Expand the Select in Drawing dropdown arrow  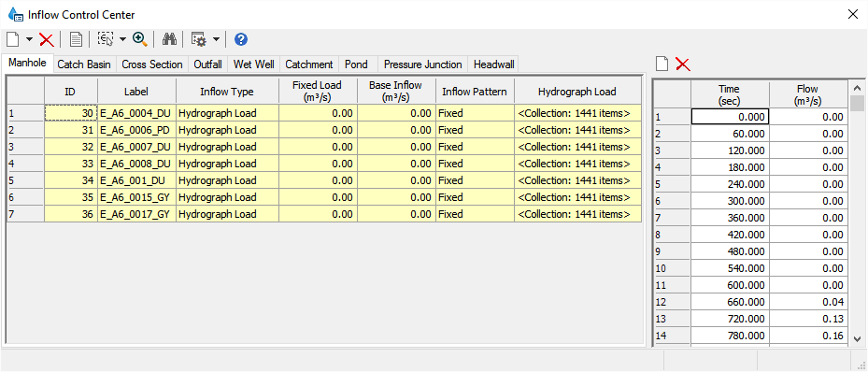pyautogui.click(x=122, y=39)
